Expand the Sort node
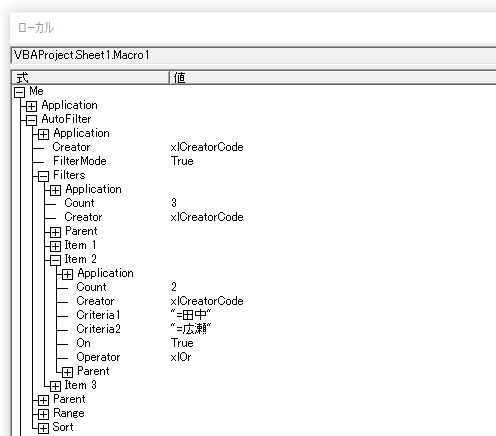The width and height of the screenshot is (496, 436). [x=43, y=428]
